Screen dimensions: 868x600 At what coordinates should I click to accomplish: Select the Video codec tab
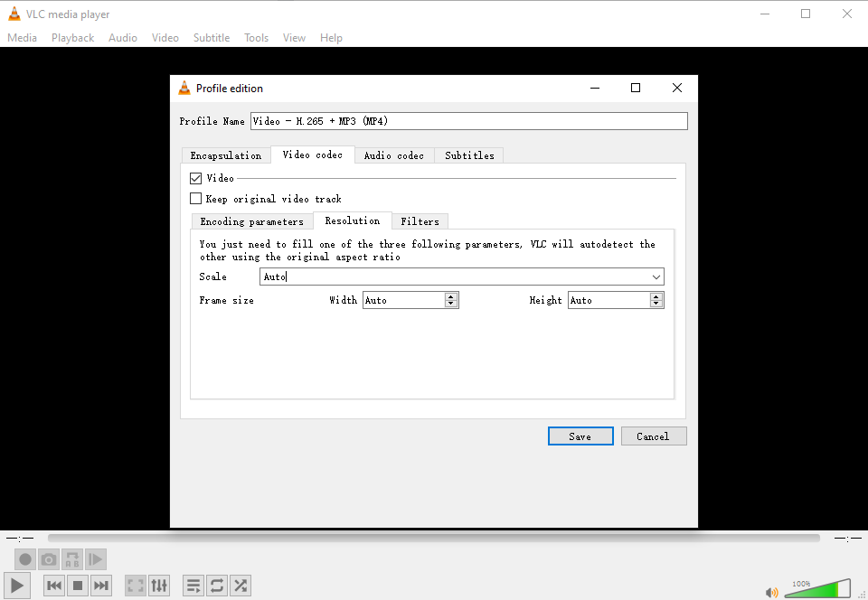pos(313,155)
